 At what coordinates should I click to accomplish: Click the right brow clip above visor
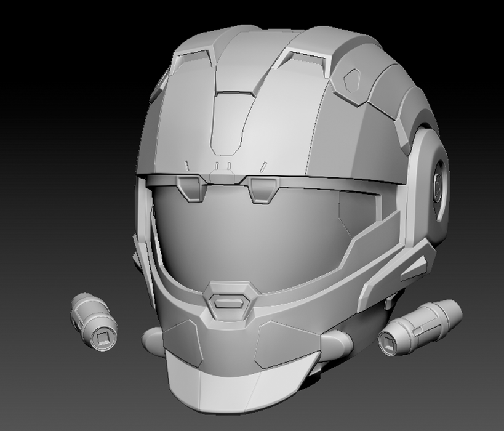[x=260, y=187]
